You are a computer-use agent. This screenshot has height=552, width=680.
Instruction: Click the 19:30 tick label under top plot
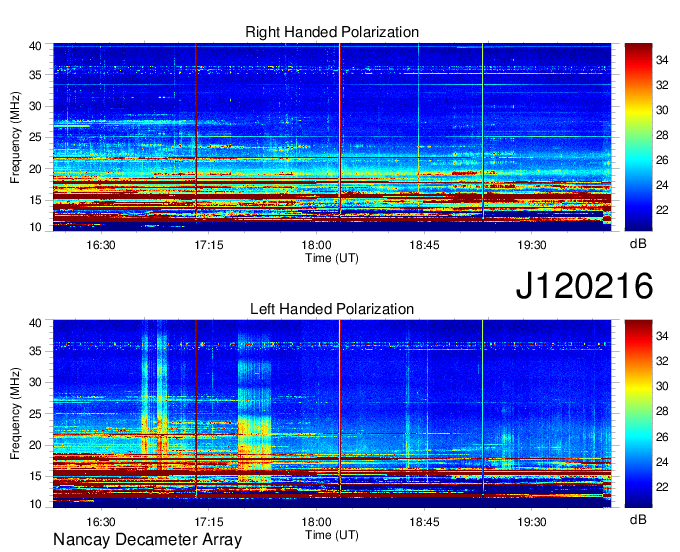pos(532,245)
